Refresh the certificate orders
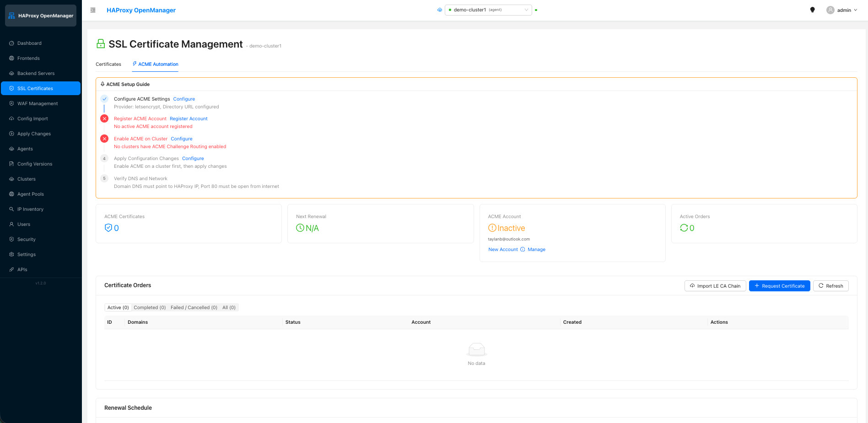Viewport: 868px width, 423px height. pyautogui.click(x=831, y=286)
